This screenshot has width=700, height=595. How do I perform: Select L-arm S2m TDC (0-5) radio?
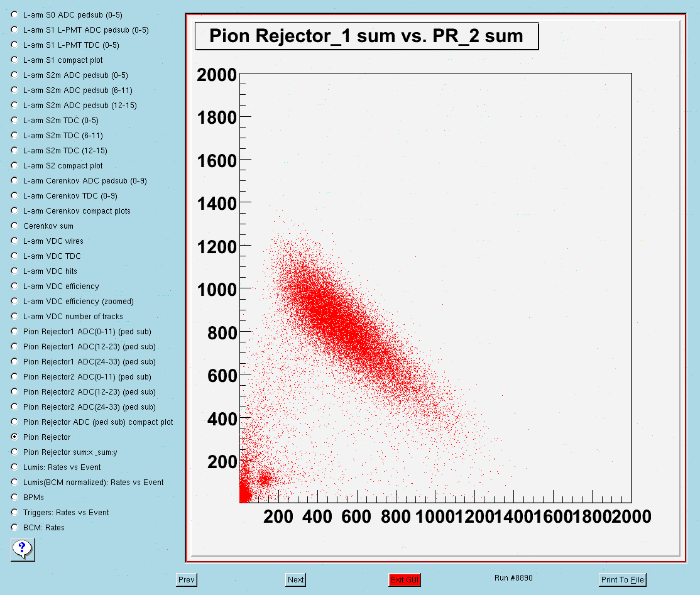pos(14,121)
